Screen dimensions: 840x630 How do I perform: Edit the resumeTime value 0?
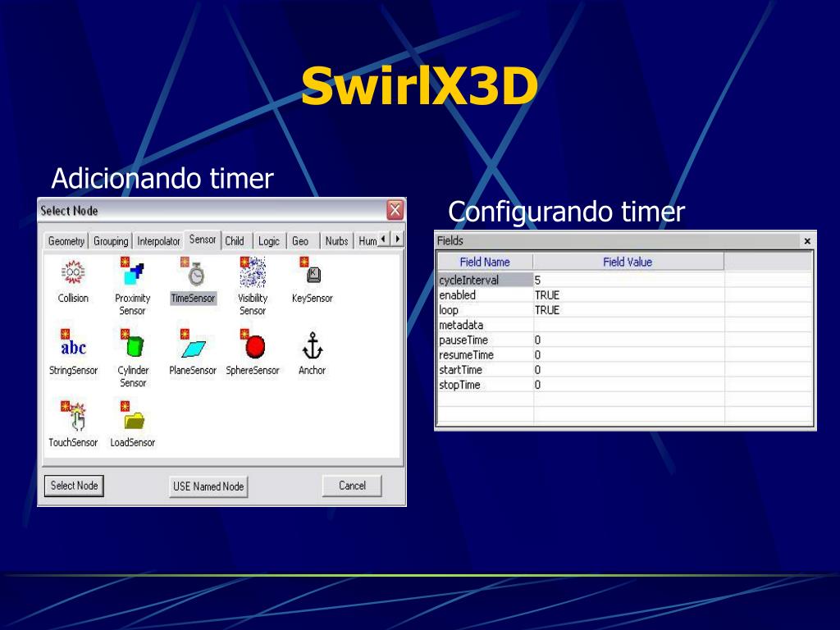pos(628,355)
